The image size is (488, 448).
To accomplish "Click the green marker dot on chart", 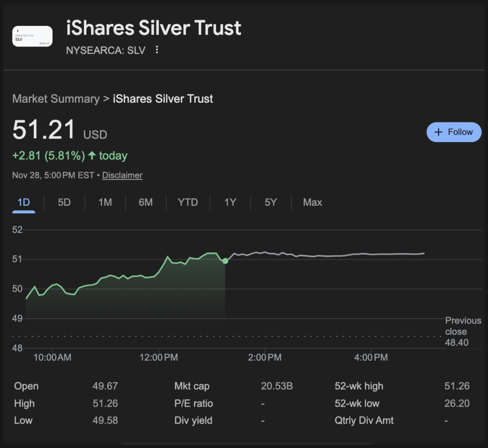I will click(x=225, y=261).
